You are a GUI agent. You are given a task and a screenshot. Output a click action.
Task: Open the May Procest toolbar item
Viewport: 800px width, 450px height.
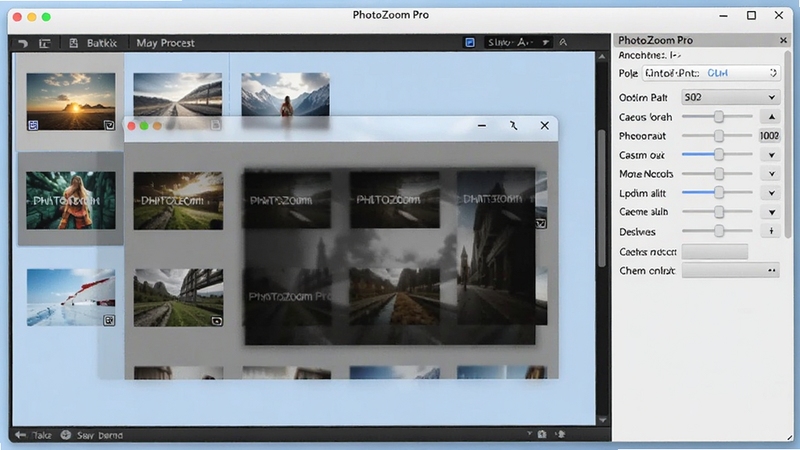click(x=165, y=43)
